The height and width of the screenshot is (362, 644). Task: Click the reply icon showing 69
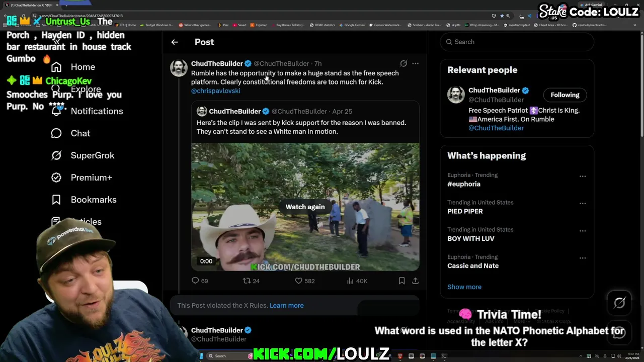[195, 281]
